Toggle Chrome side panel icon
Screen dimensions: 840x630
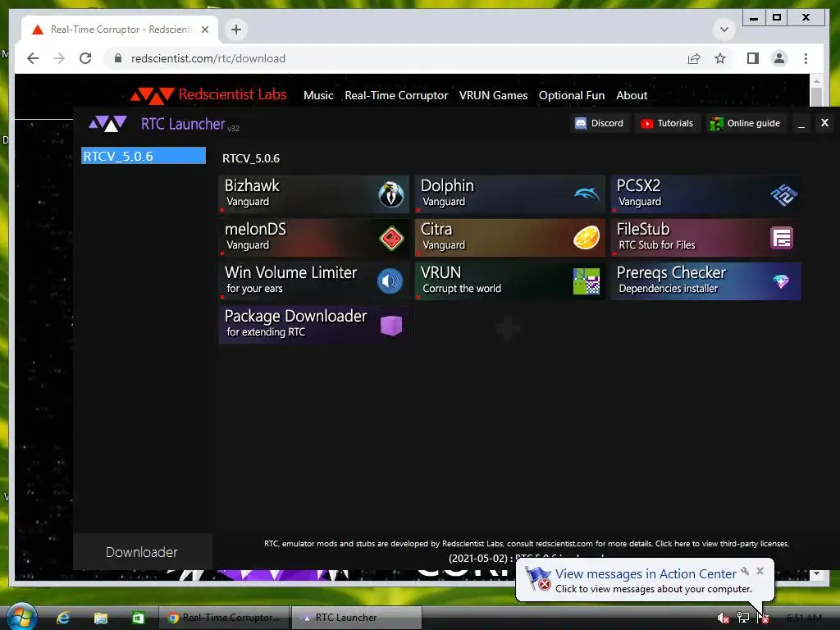pos(753,58)
